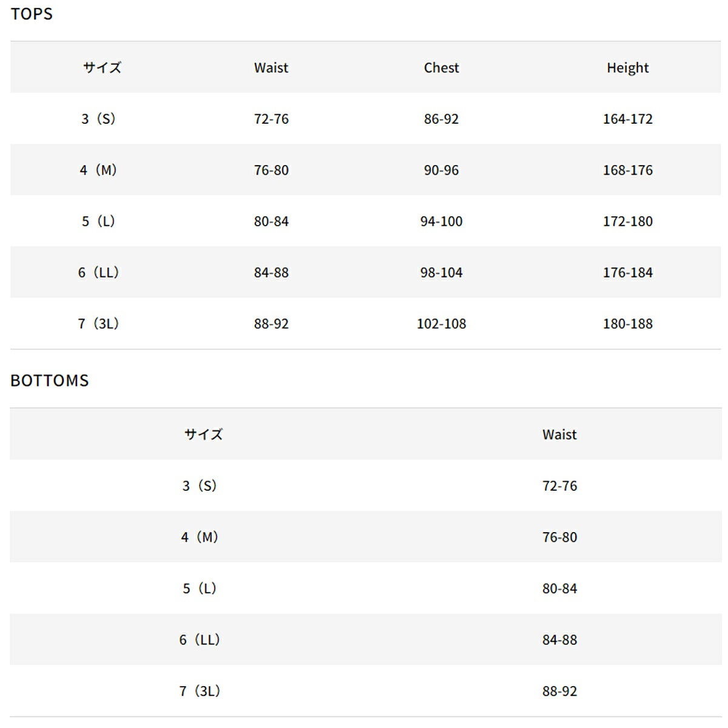Click the BOTTOMS section heading
Viewport: 728px width, 728px height.
(x=50, y=380)
